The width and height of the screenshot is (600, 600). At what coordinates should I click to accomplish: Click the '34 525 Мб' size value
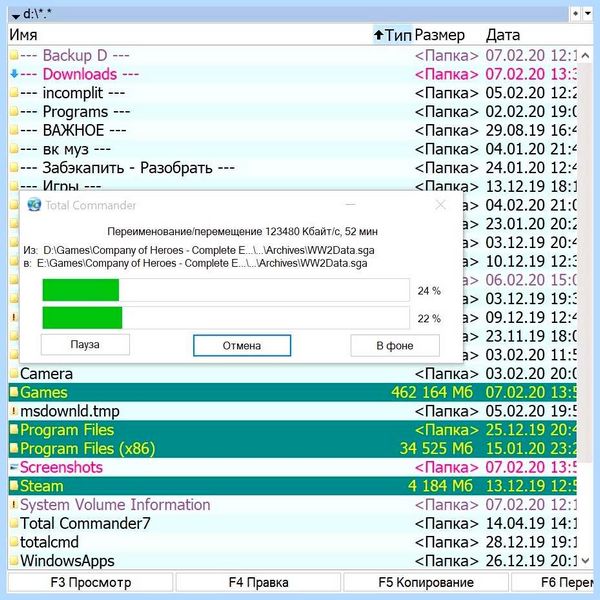point(436,449)
